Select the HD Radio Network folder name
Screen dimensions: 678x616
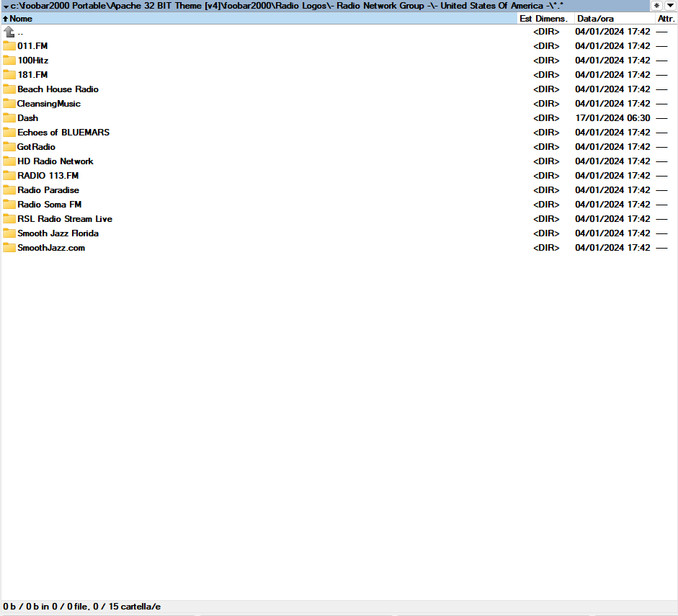click(55, 161)
